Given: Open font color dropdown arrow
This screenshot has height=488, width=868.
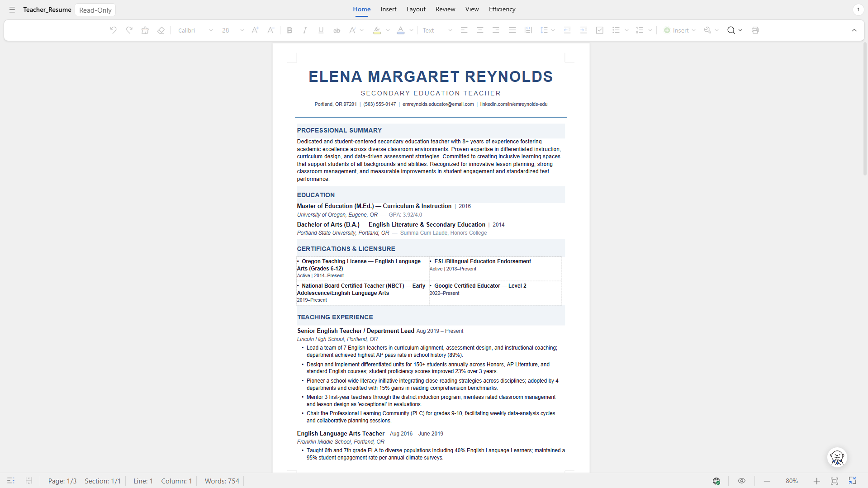Looking at the screenshot, I should click(411, 30).
